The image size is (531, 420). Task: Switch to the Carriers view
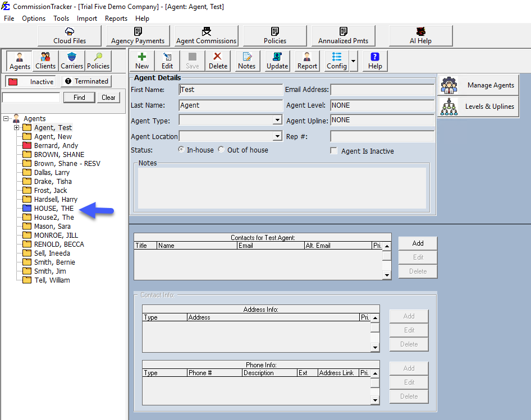click(72, 61)
